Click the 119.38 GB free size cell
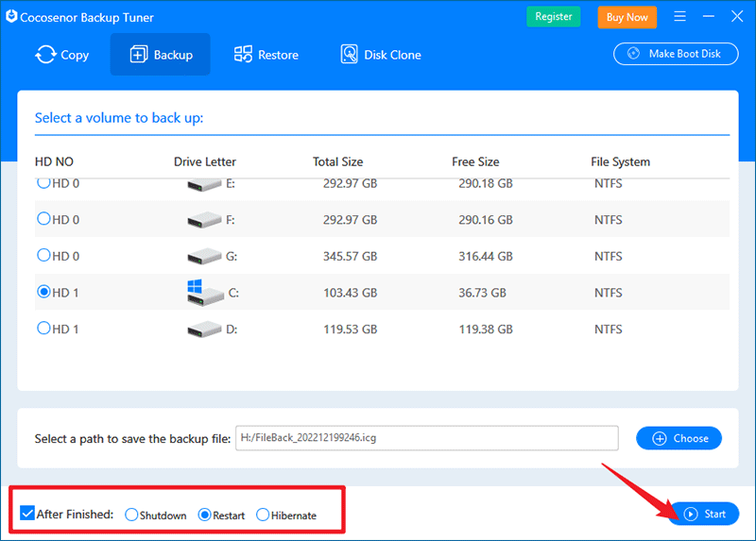This screenshot has height=541, width=756. [x=486, y=330]
